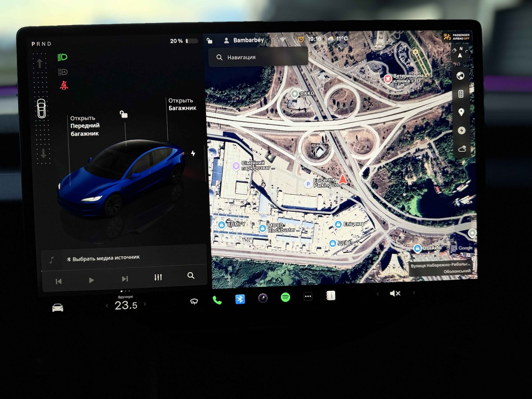Toggle the headlights indicator

click(x=63, y=57)
